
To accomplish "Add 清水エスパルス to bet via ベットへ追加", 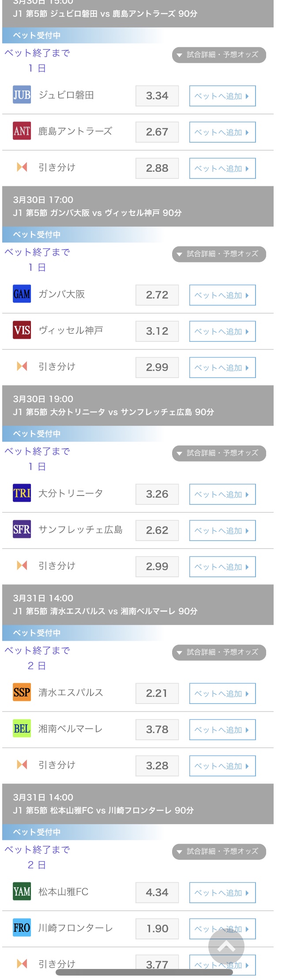I will tap(222, 693).
